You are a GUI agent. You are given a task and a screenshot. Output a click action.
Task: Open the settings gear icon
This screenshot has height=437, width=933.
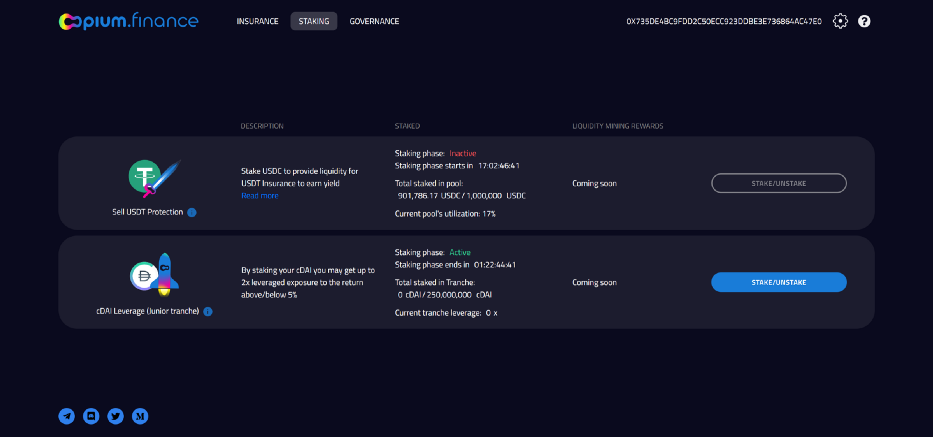tap(840, 21)
